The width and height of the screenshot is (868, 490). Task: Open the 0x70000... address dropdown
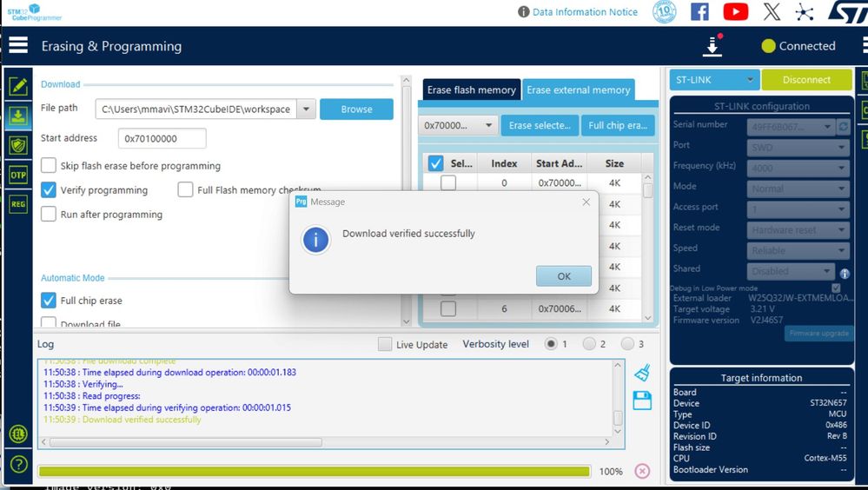[457, 125]
